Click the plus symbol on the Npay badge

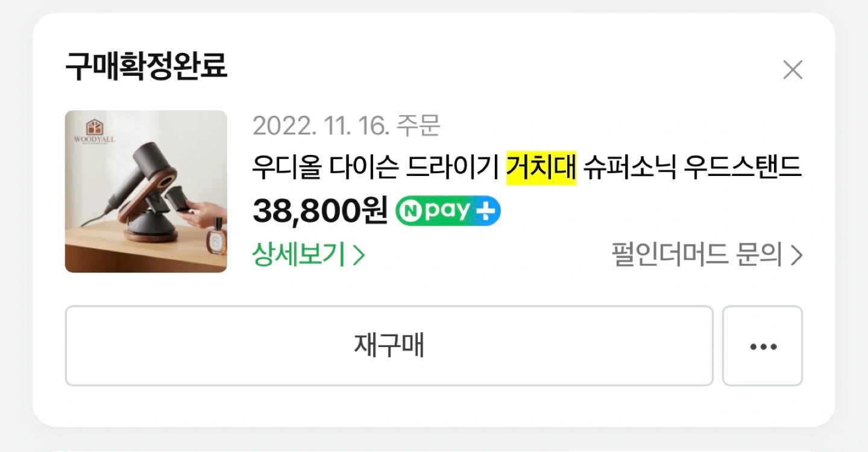tap(485, 212)
